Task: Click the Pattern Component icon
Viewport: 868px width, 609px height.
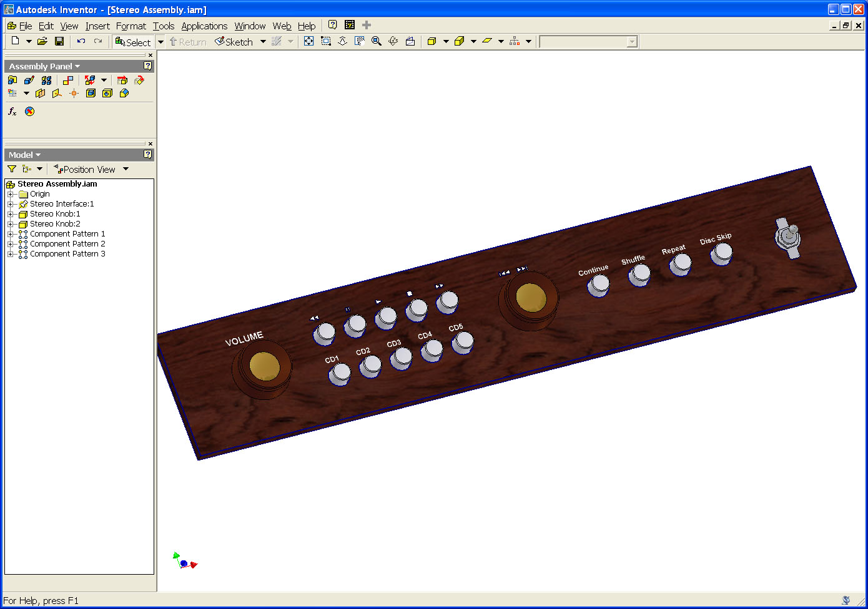Action: (46, 80)
